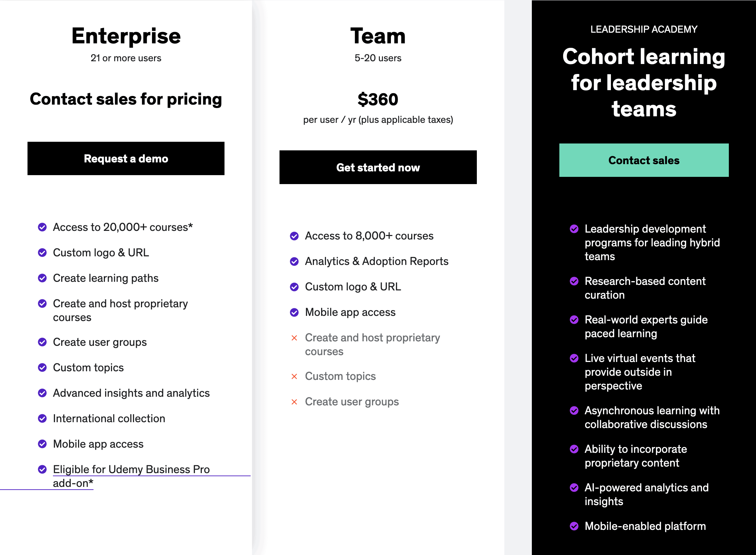Click the Leadership Academy label

click(x=644, y=30)
